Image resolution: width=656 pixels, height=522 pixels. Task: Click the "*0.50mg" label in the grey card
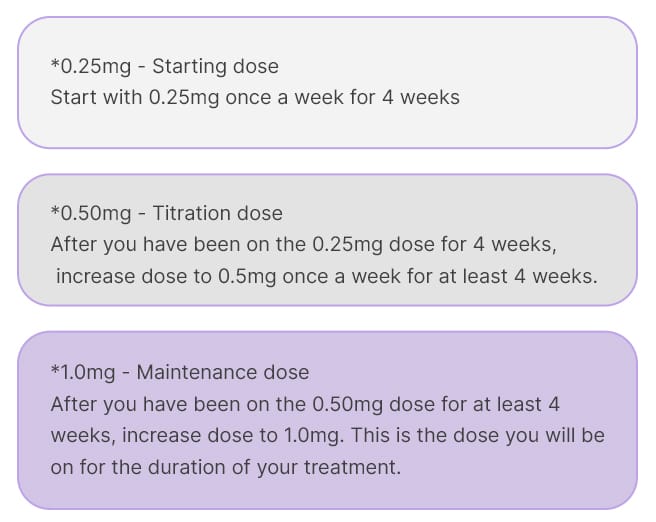87,213
